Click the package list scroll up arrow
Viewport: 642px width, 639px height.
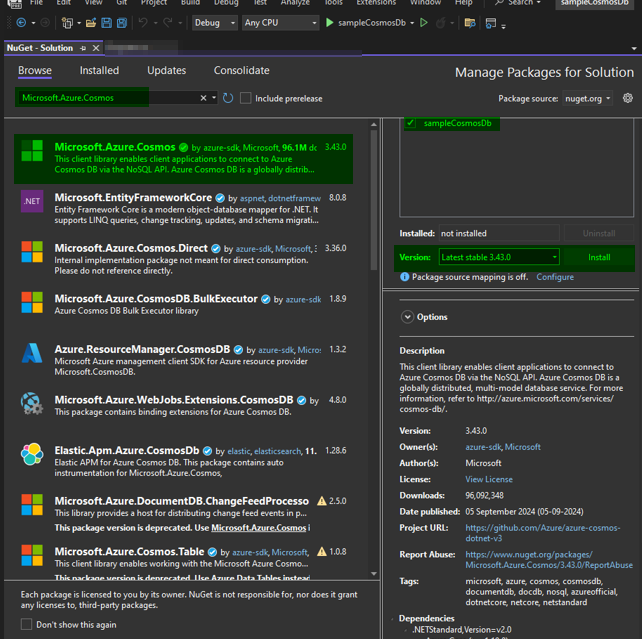pos(374,124)
